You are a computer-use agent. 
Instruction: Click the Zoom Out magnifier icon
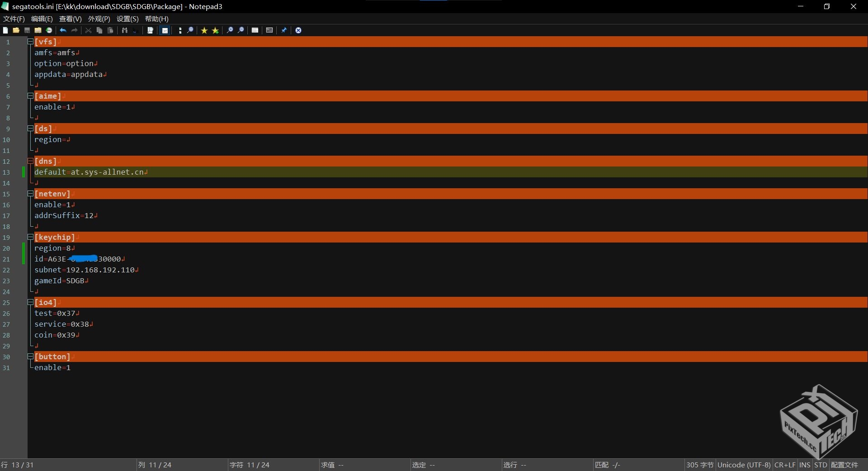pos(241,30)
